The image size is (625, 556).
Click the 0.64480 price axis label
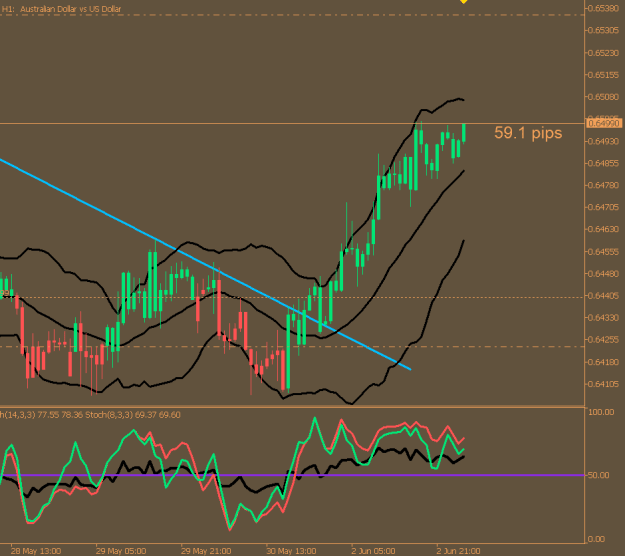(x=604, y=273)
